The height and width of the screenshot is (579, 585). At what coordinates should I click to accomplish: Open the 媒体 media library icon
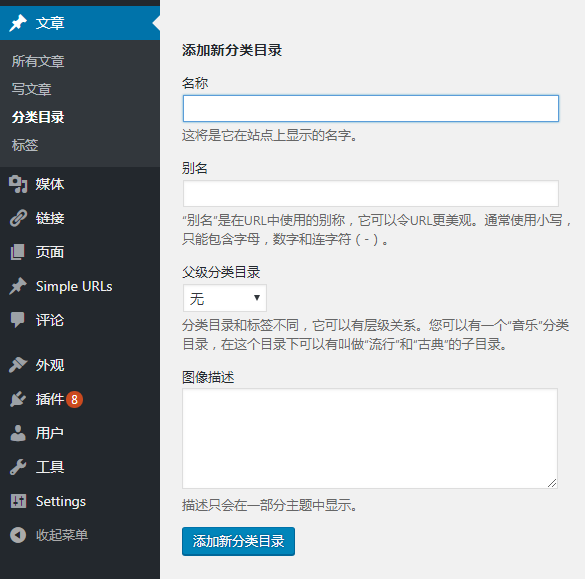18,184
